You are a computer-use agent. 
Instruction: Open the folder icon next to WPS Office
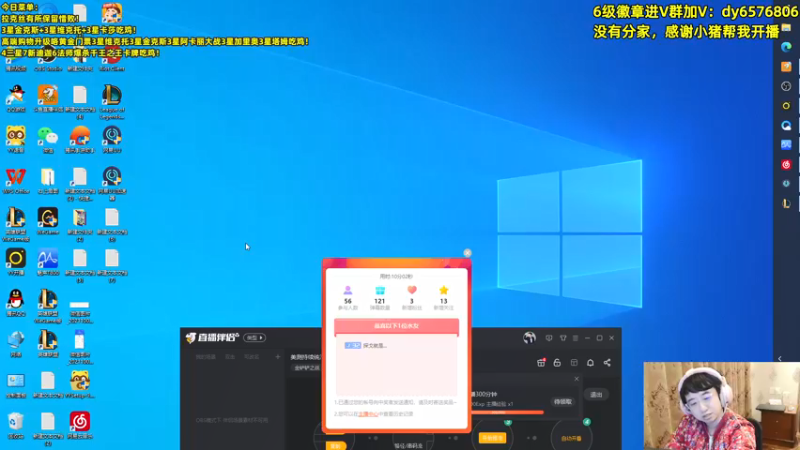pos(48,181)
